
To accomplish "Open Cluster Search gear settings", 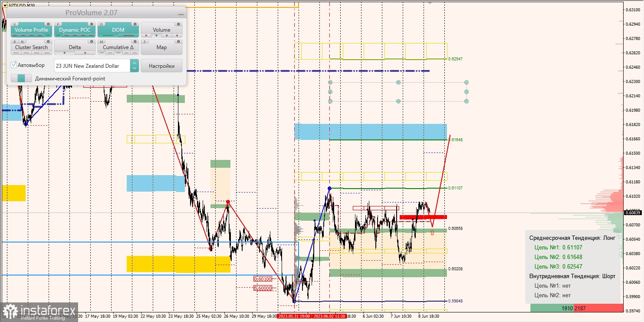I will (48, 41).
